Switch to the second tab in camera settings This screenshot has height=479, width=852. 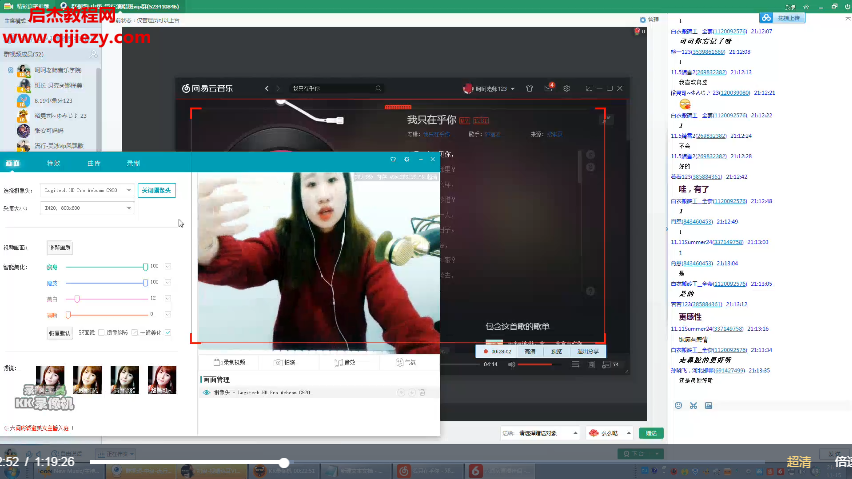click(53, 163)
